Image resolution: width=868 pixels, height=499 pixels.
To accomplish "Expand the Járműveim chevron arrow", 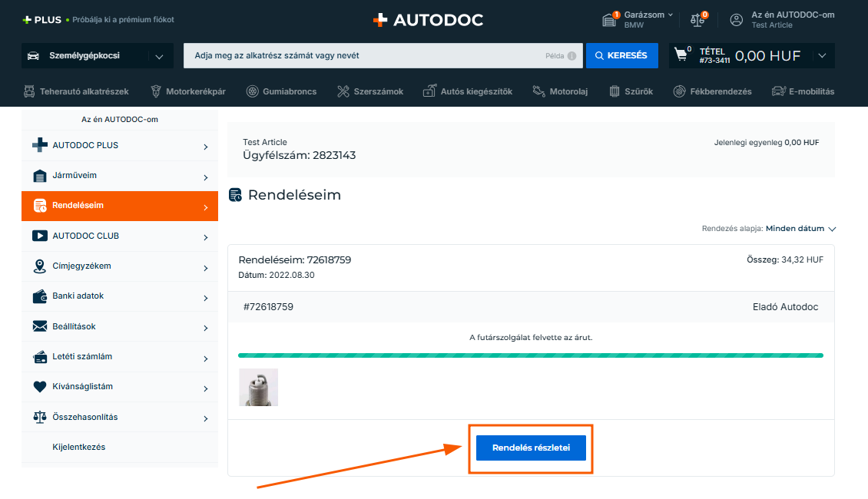I will point(205,177).
